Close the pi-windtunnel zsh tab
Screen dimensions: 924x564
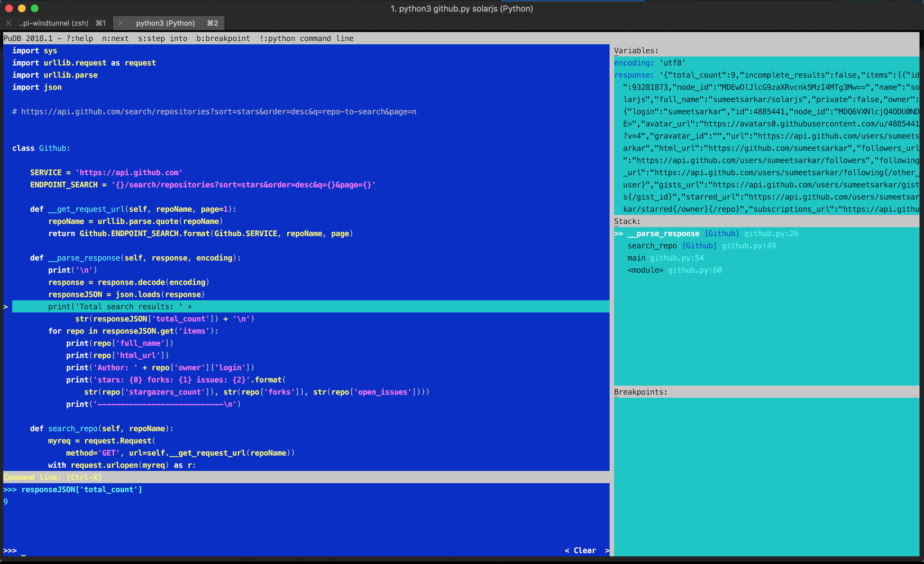8,23
